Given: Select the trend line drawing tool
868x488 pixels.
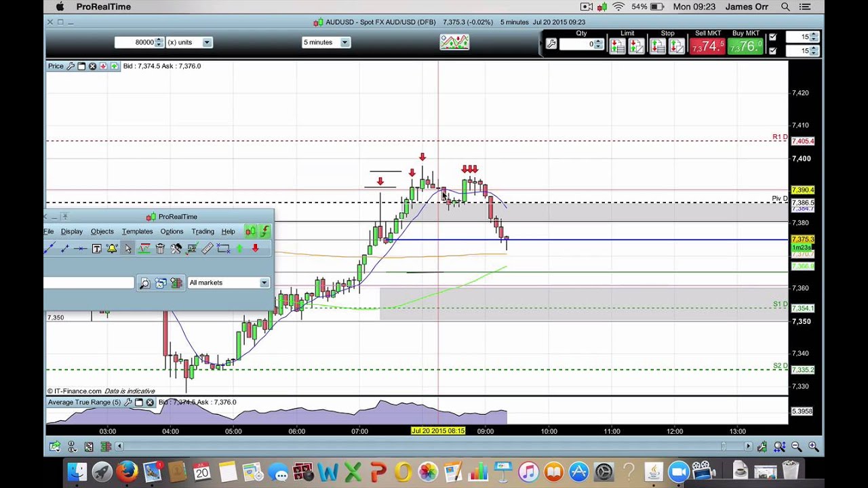Looking at the screenshot, I should tap(50, 248).
